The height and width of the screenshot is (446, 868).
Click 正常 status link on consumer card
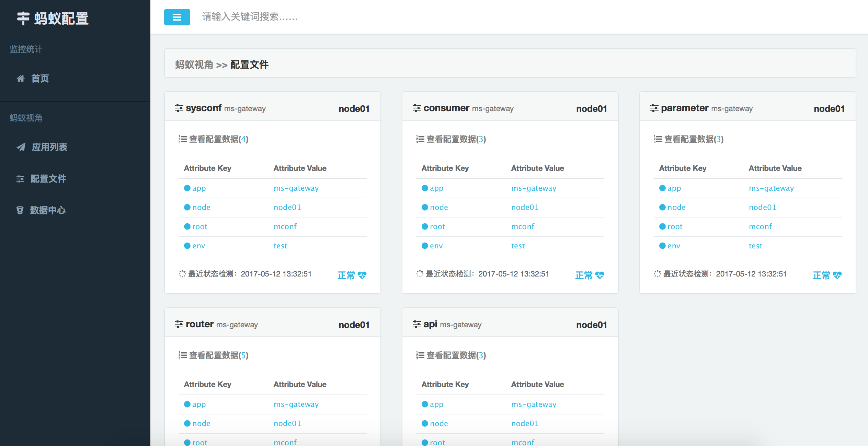click(584, 275)
